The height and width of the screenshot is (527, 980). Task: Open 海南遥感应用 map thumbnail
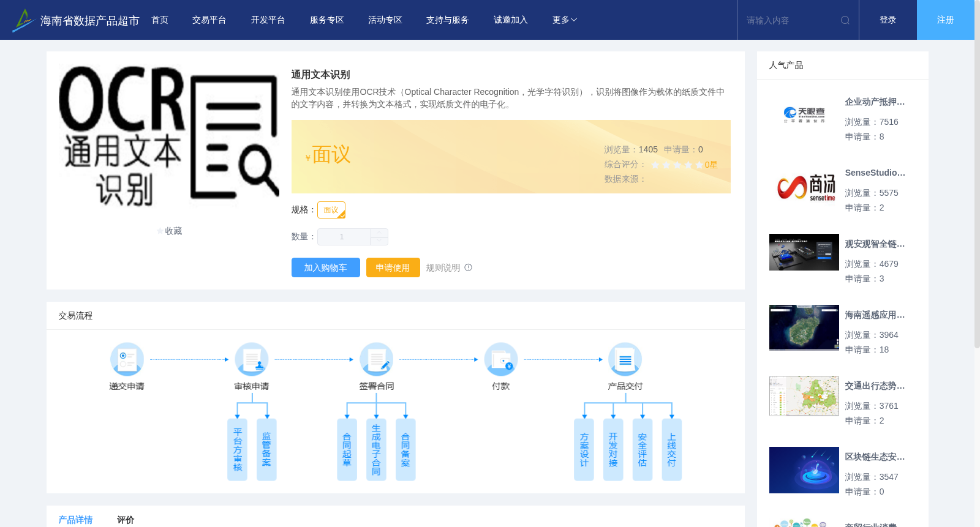coord(804,327)
